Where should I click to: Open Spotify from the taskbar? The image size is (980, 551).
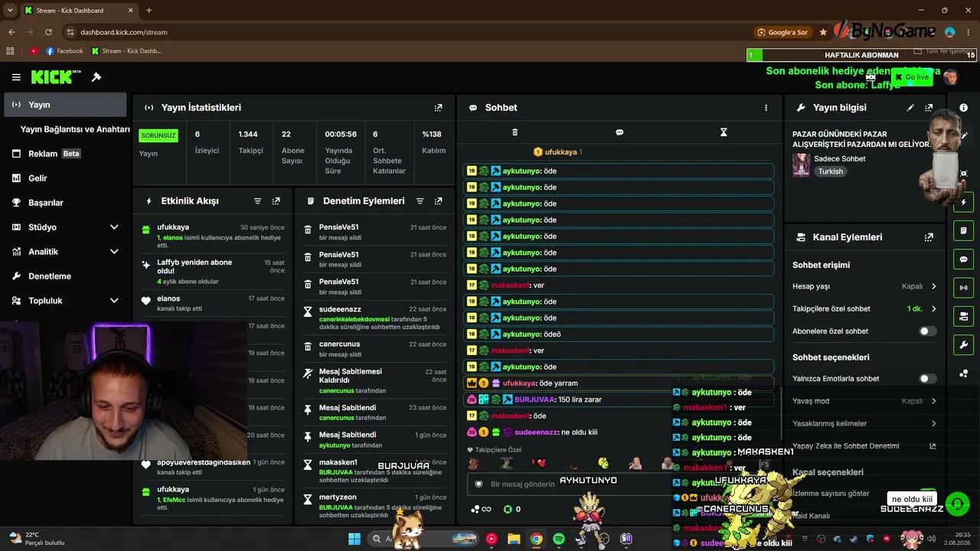tap(559, 539)
